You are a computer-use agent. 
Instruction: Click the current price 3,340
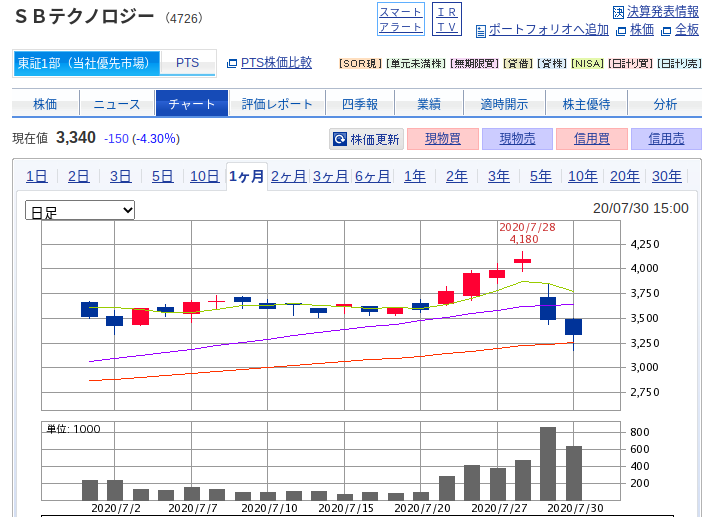coord(76,138)
